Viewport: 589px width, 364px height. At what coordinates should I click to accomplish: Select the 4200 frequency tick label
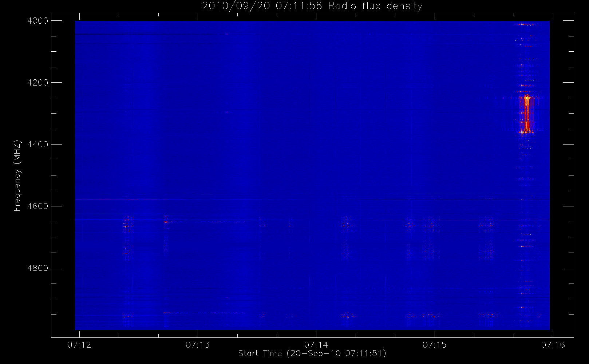(x=38, y=83)
